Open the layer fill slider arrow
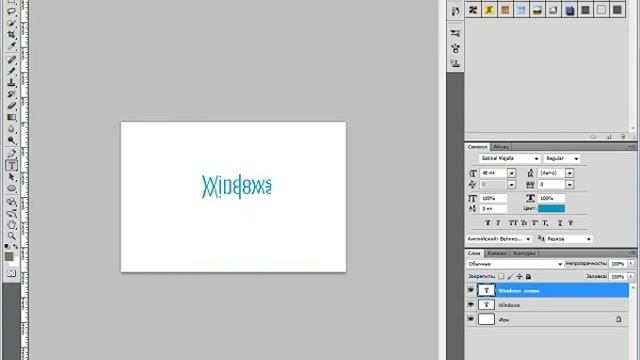This screenshot has height=360, width=640. (631, 277)
